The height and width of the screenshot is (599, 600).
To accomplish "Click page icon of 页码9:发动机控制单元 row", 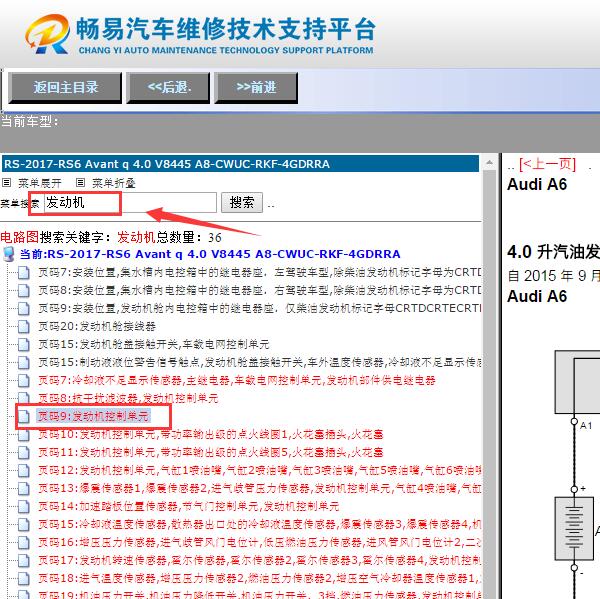I will coord(24,416).
